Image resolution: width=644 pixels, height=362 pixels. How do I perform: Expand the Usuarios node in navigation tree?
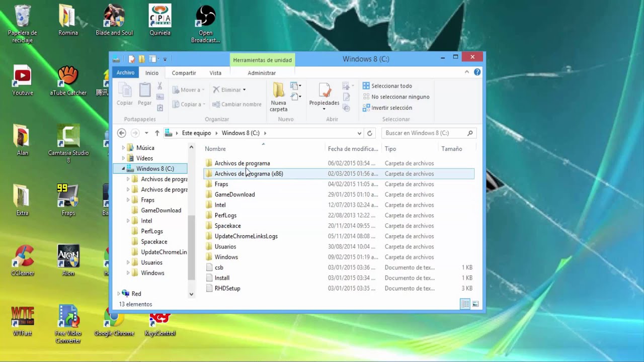click(128, 262)
